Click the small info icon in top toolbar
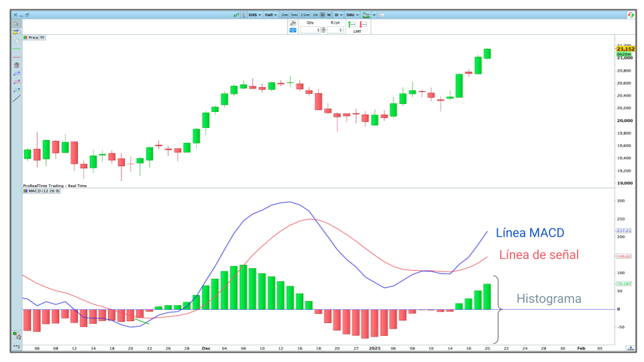 [382, 15]
